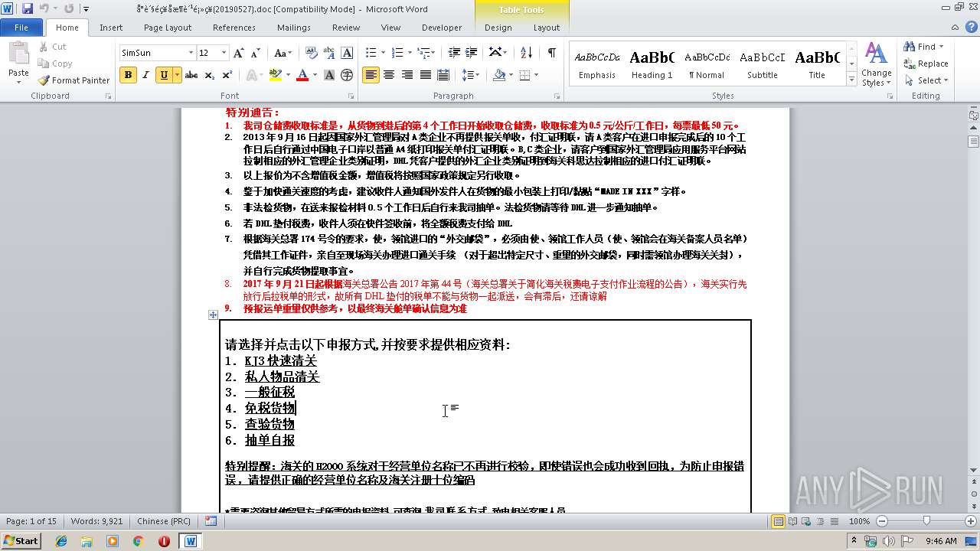Switch to Full Screen Reading view
The width and height of the screenshot is (980, 551).
pos(792,521)
